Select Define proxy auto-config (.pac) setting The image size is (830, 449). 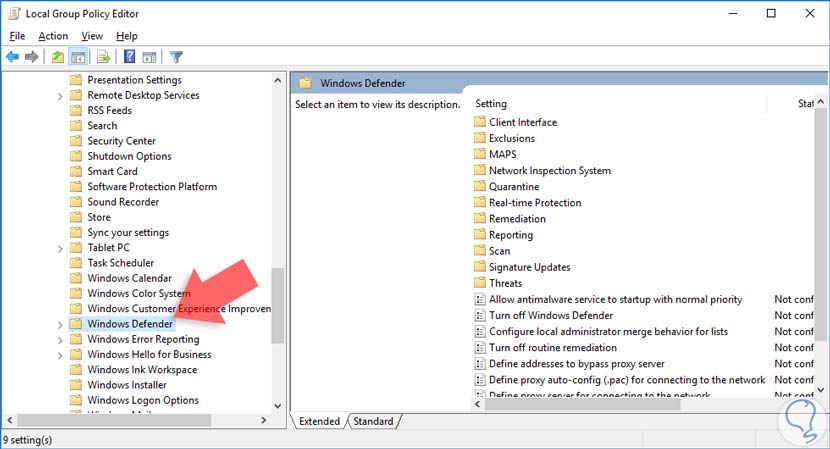(x=627, y=380)
